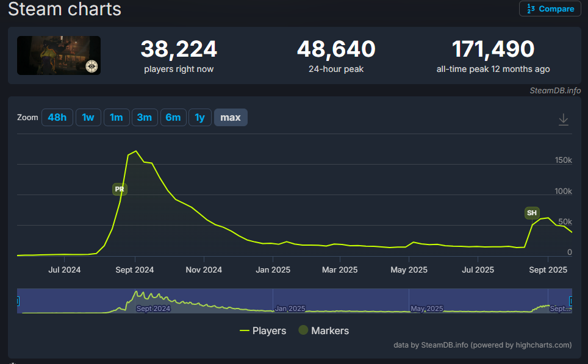Toggle the Players series in legend

pos(263,330)
